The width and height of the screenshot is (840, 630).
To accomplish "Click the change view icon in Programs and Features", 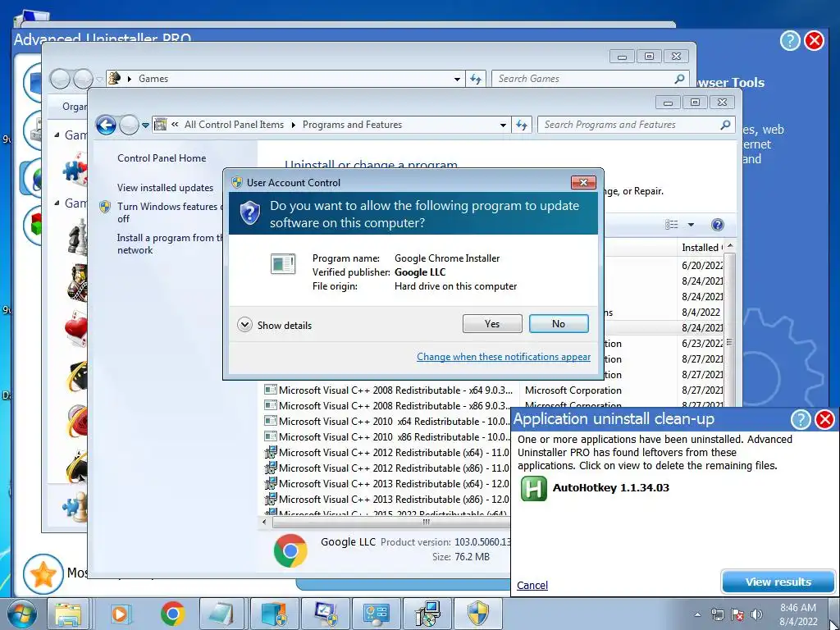I will (671, 225).
